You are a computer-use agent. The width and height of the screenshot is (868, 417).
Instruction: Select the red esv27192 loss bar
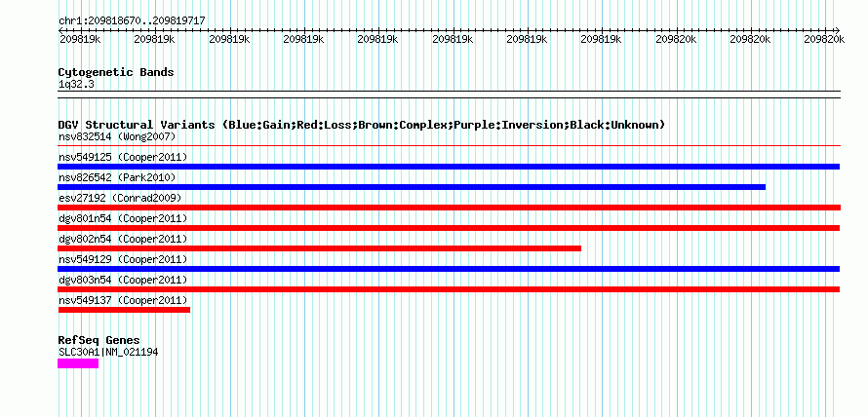tap(449, 208)
